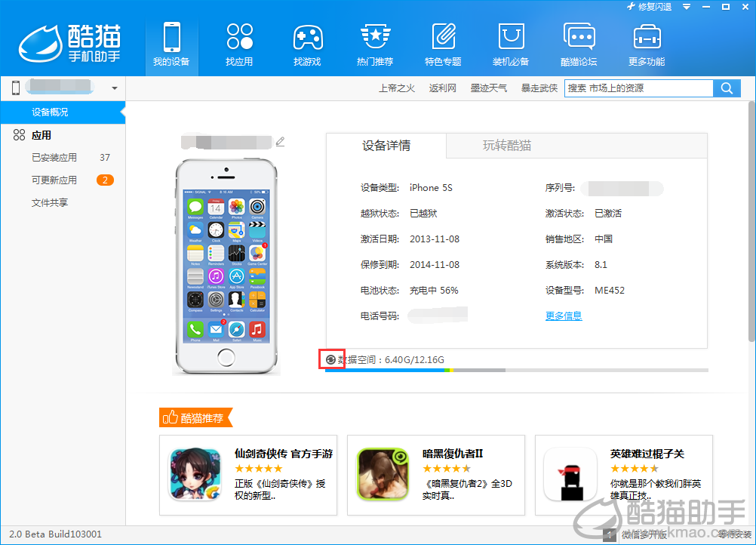Open the 找游戏 games section
The image size is (756, 545).
click(x=307, y=45)
